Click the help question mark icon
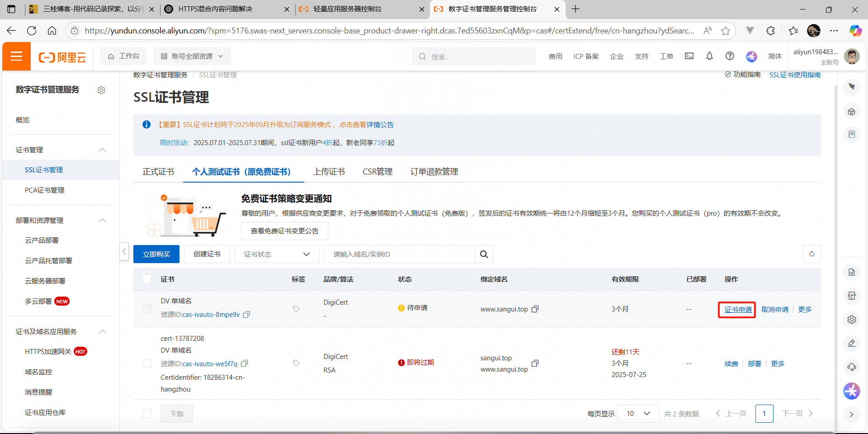Image resolution: width=868 pixels, height=434 pixels. point(730,56)
